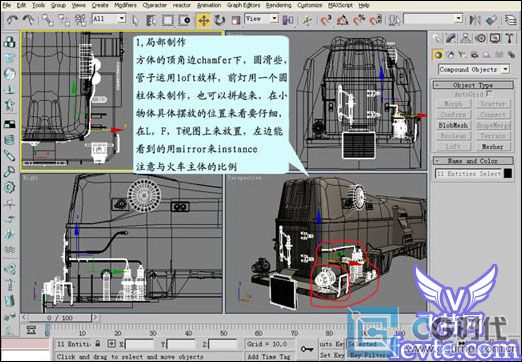The height and width of the screenshot is (362, 522).
Task: Click the Undo arrow icon
Action: point(12,20)
